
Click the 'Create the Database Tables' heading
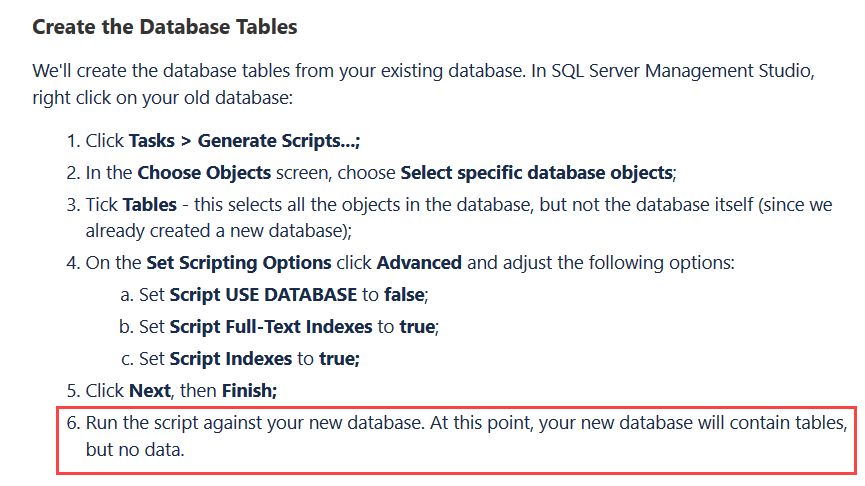click(x=164, y=27)
